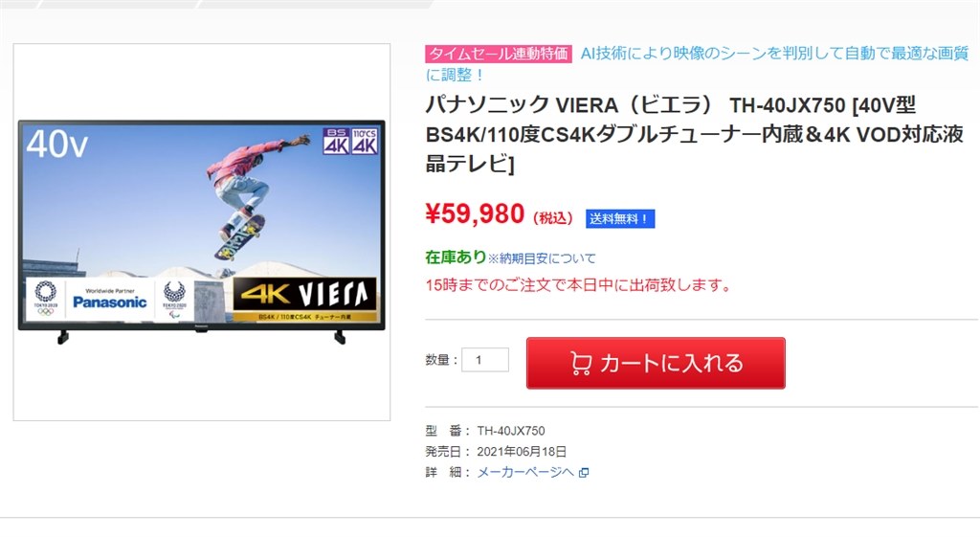Viewport: 980px width, 537px height.
Task: Open the メーカーページへ link
Action: [525, 473]
